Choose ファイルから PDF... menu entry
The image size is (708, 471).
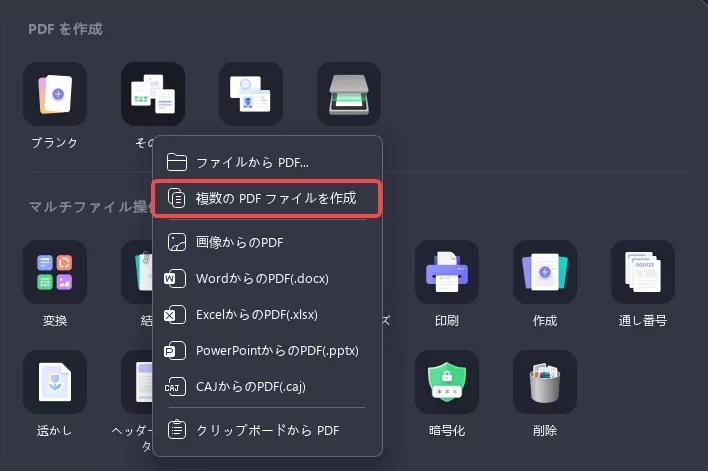(267, 162)
